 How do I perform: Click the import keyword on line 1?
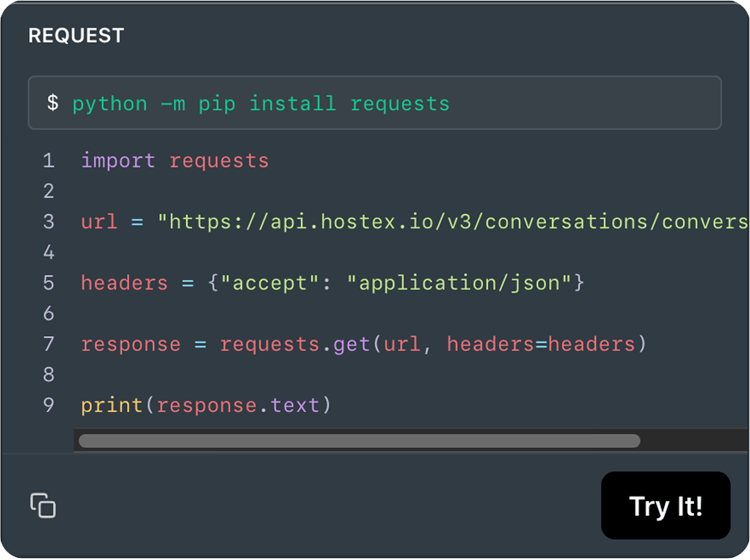point(118,161)
